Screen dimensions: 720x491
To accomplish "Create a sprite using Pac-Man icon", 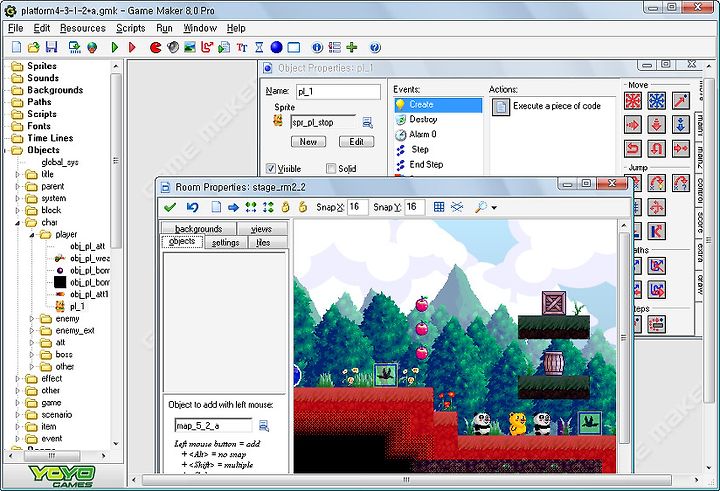I will [x=156, y=47].
